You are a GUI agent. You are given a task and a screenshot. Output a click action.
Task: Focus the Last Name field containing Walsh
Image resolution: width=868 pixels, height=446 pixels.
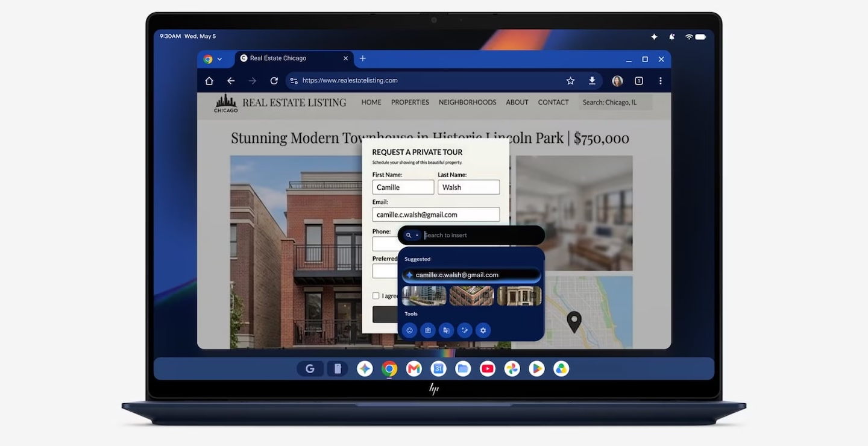[468, 187]
